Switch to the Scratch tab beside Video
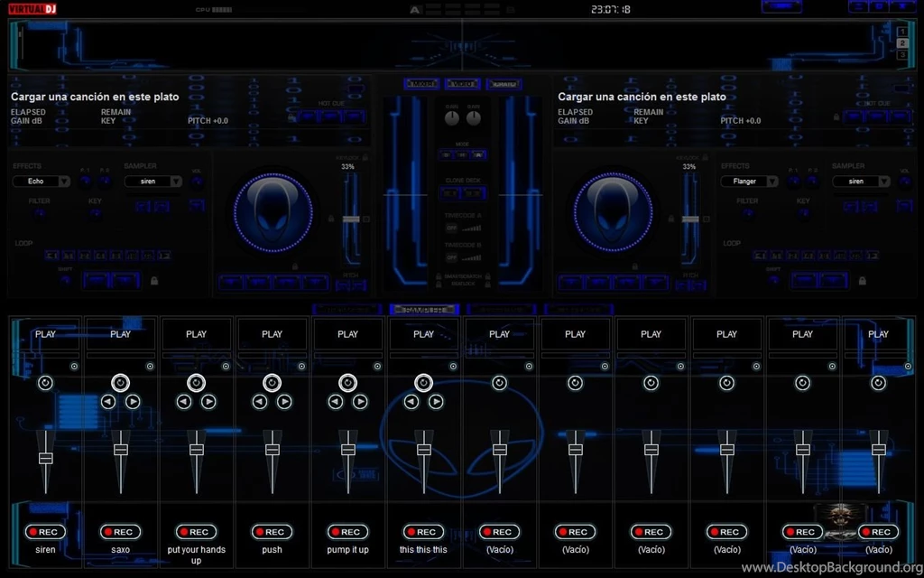 (504, 84)
